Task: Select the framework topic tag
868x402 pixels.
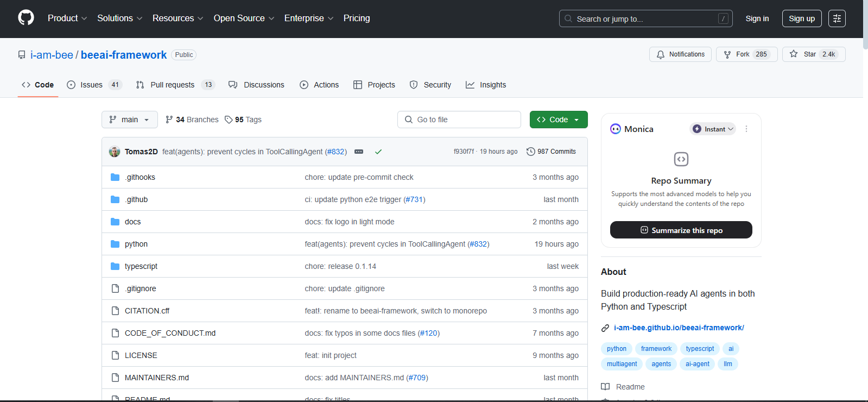Action: coord(656,349)
